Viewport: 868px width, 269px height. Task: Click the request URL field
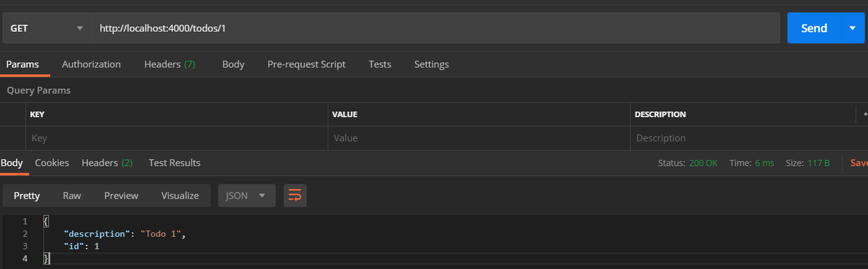pyautogui.click(x=435, y=28)
